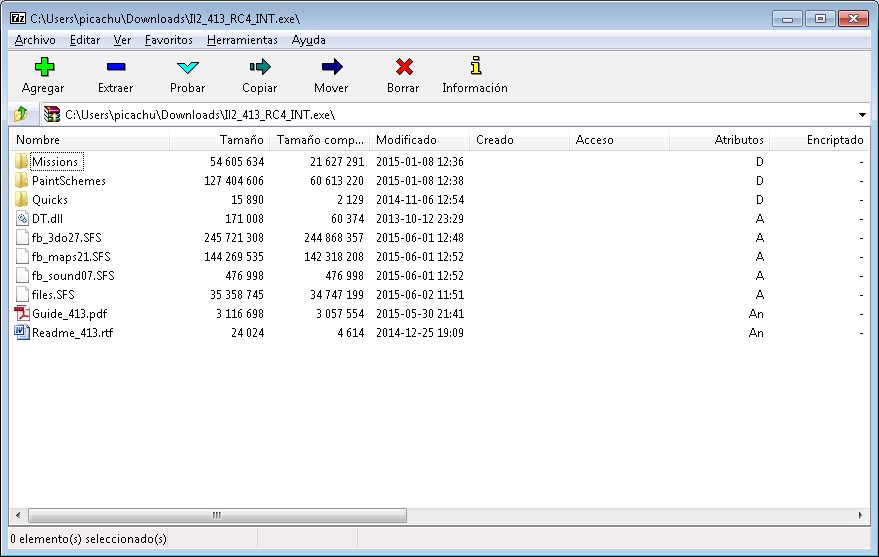Click the archive icon in address bar
The width and height of the screenshot is (879, 557).
[x=52, y=114]
